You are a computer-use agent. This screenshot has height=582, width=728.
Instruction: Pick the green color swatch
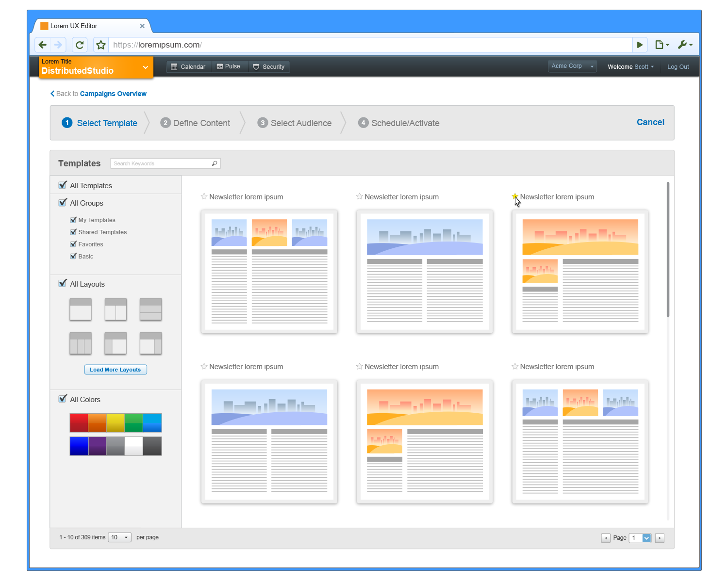click(134, 423)
